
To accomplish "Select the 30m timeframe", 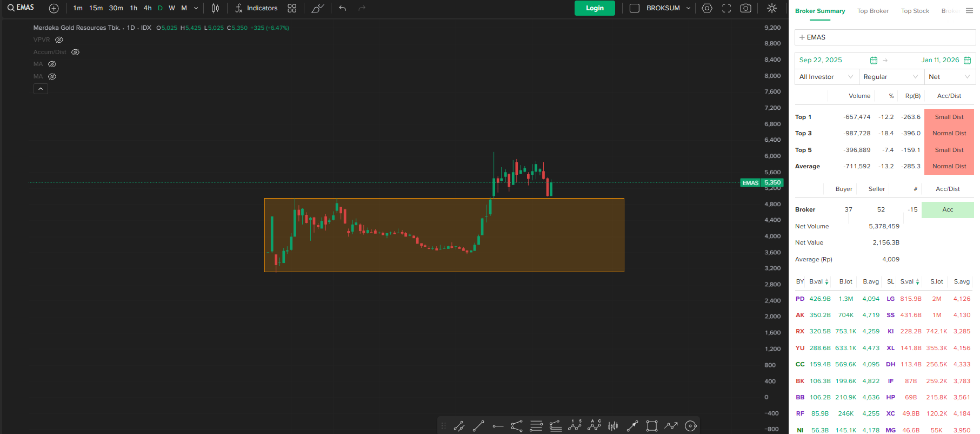I will pyautogui.click(x=116, y=8).
